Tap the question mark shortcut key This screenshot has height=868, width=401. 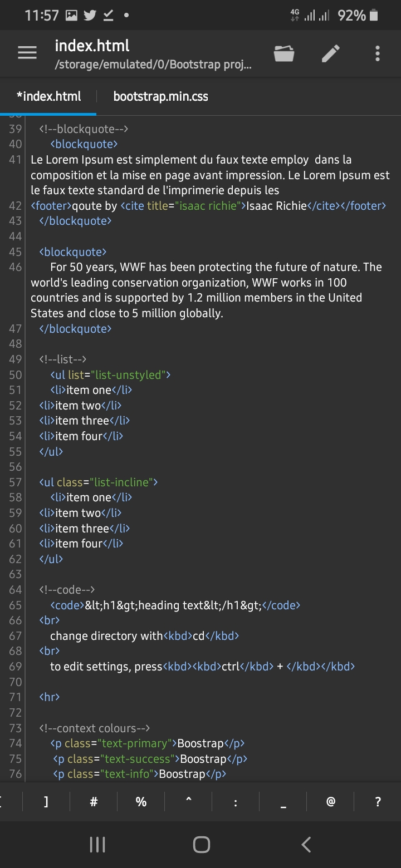coord(378,802)
